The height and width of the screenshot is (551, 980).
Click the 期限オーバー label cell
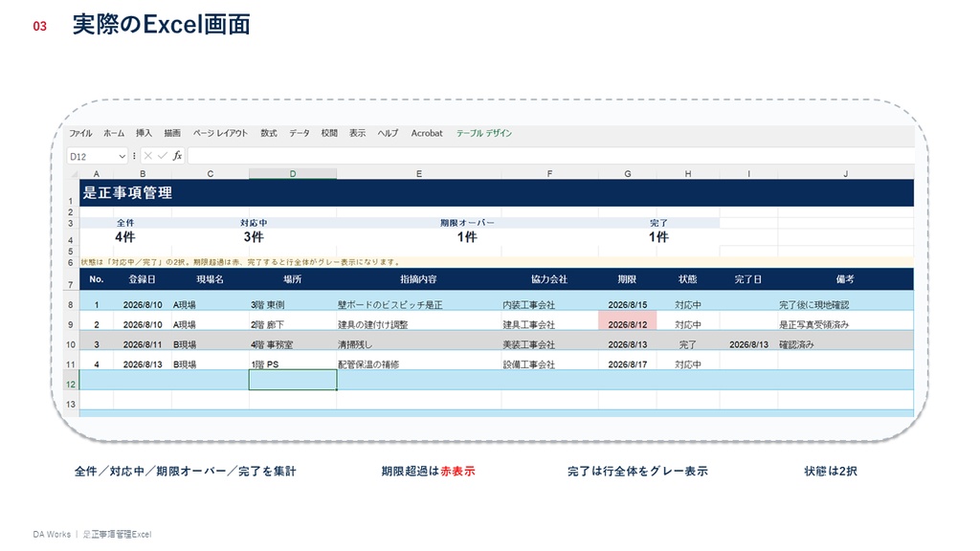coord(467,222)
